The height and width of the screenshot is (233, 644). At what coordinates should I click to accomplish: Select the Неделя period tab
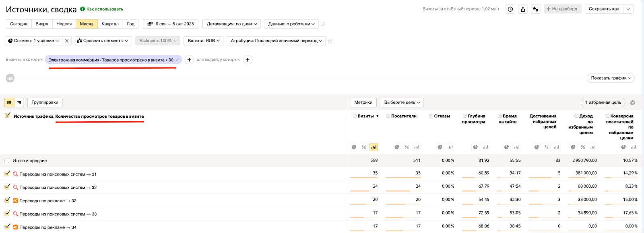coord(64,24)
